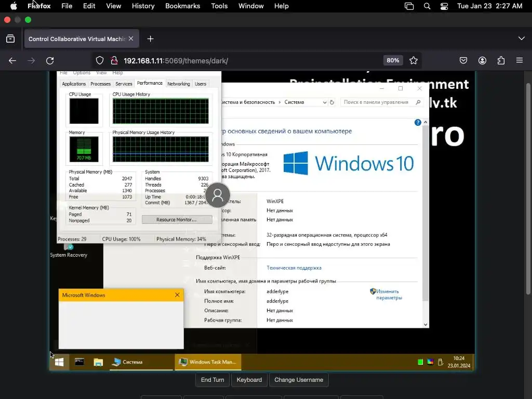Click the Change Username button

pyautogui.click(x=299, y=380)
